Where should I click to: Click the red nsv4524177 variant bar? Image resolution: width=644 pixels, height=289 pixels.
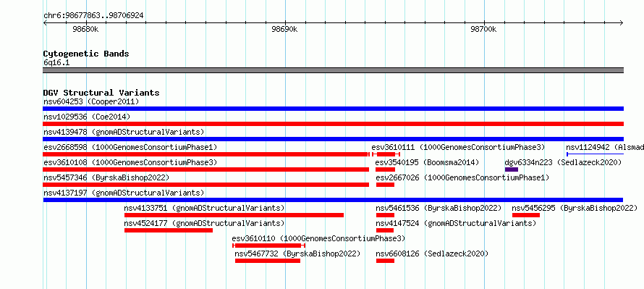(169, 230)
